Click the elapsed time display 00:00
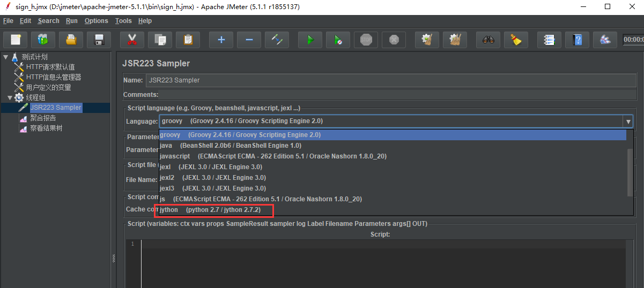644x288 pixels. click(x=633, y=40)
